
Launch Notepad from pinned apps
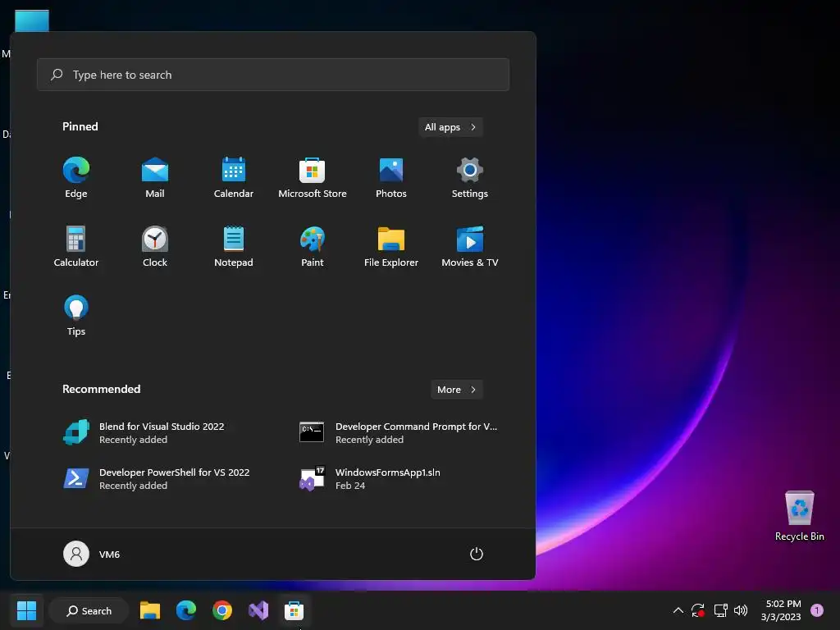tap(234, 246)
